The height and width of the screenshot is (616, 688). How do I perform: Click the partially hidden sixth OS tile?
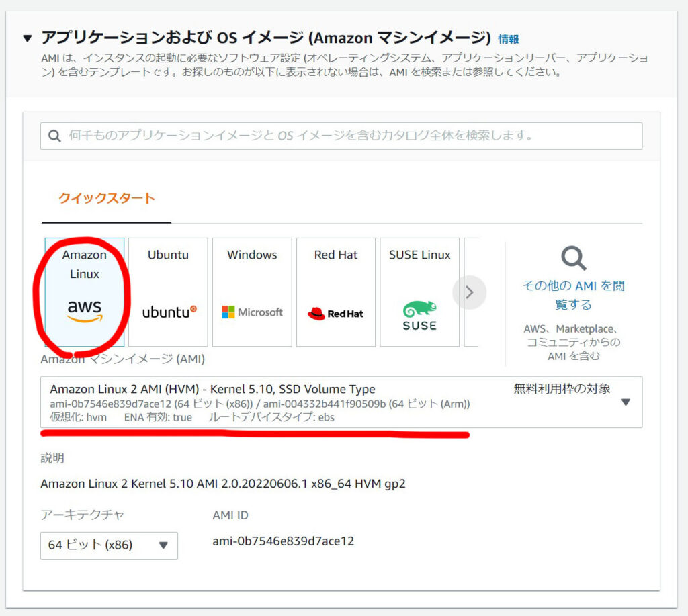472,292
